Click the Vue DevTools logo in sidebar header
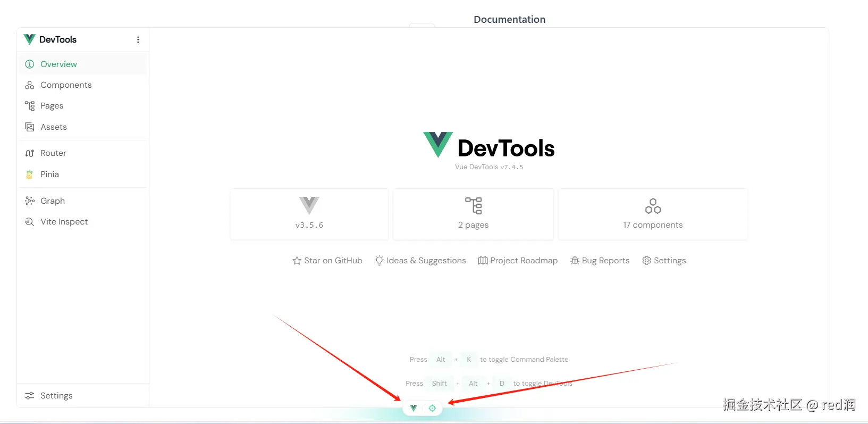The height and width of the screenshot is (424, 868). pyautogui.click(x=30, y=40)
